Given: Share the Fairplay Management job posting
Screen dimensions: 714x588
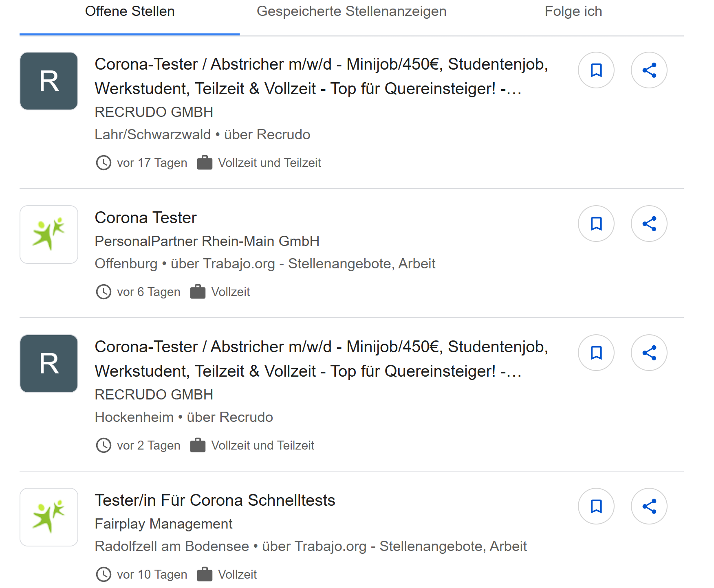Looking at the screenshot, I should pos(649,506).
